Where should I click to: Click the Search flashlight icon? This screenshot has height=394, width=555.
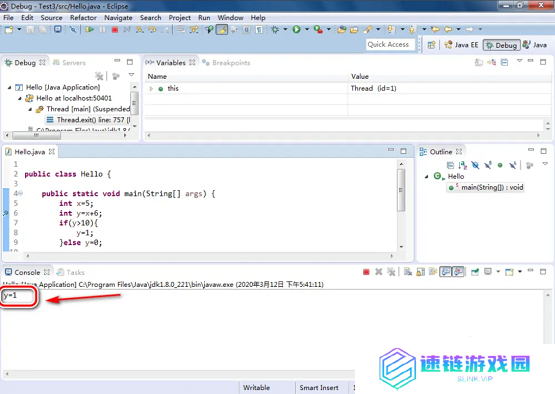point(367,30)
